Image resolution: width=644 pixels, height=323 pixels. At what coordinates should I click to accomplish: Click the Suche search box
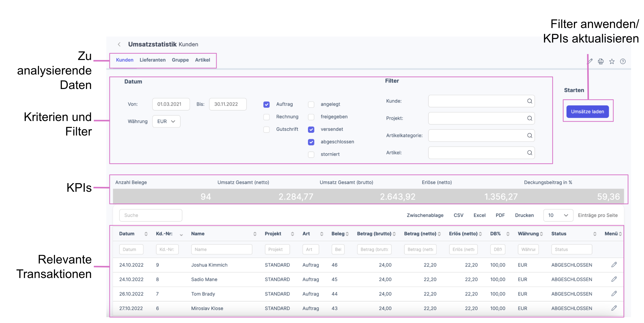[x=151, y=215]
